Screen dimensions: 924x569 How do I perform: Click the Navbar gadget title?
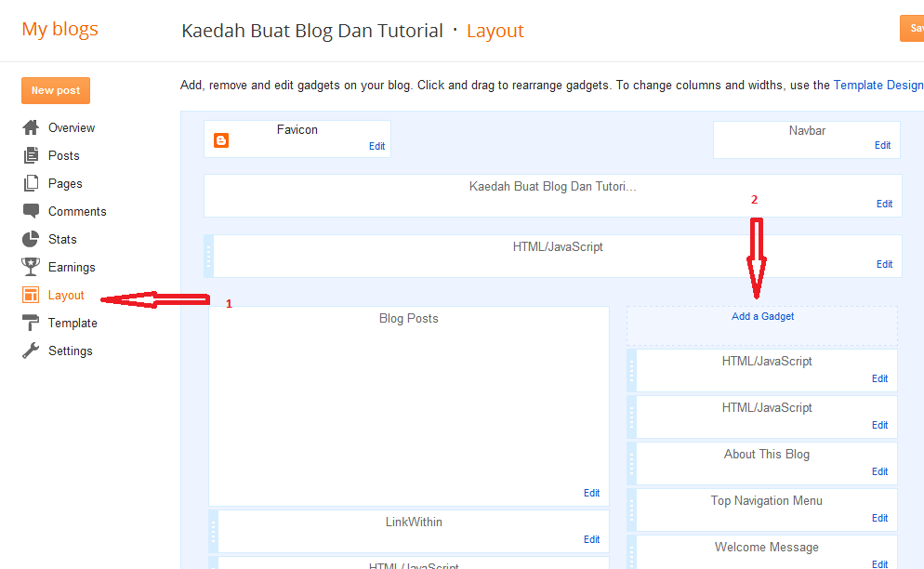click(807, 131)
